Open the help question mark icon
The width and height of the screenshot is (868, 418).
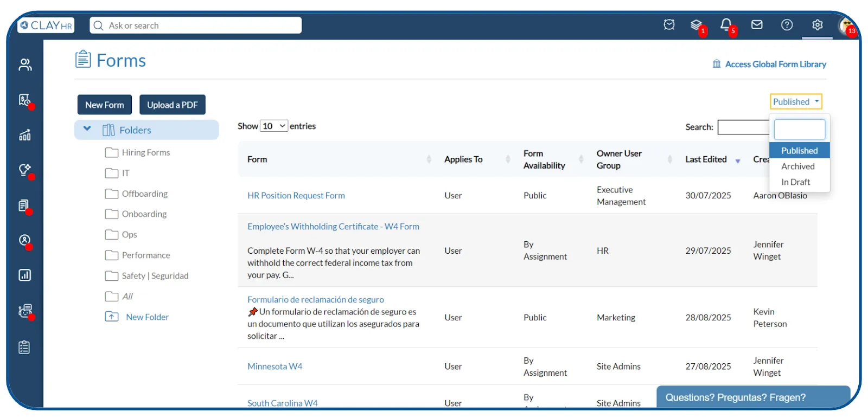click(x=787, y=25)
